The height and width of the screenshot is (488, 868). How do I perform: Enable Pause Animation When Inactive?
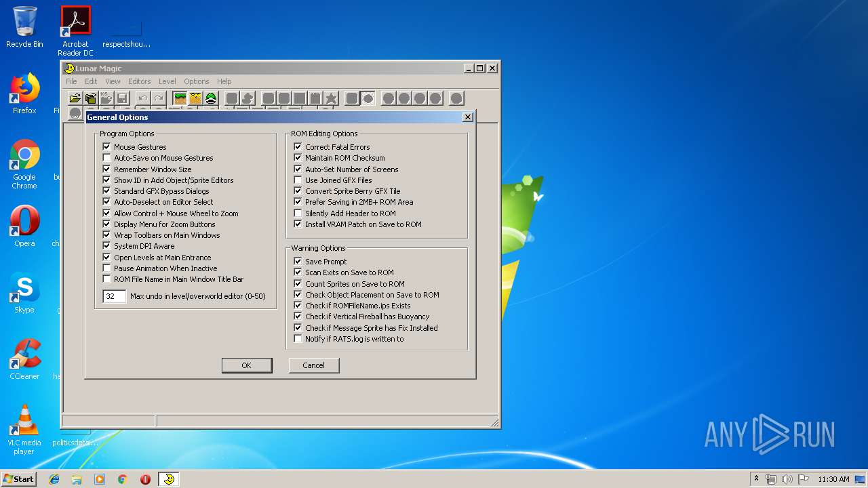[106, 268]
